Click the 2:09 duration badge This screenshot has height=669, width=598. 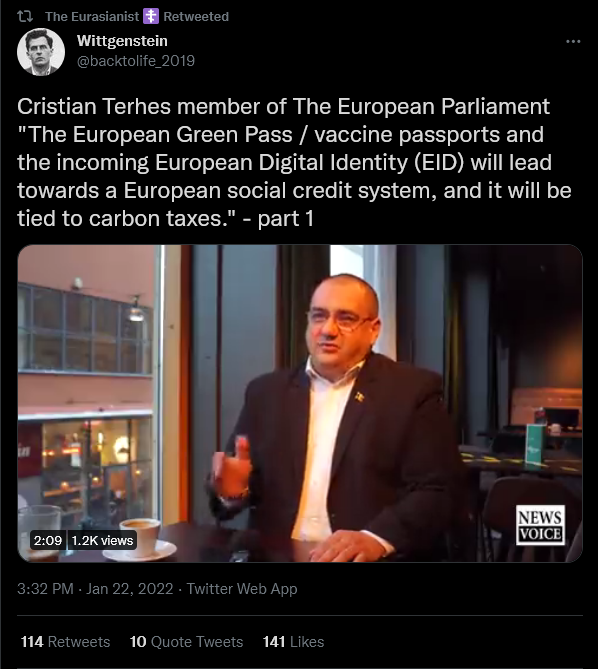48,540
